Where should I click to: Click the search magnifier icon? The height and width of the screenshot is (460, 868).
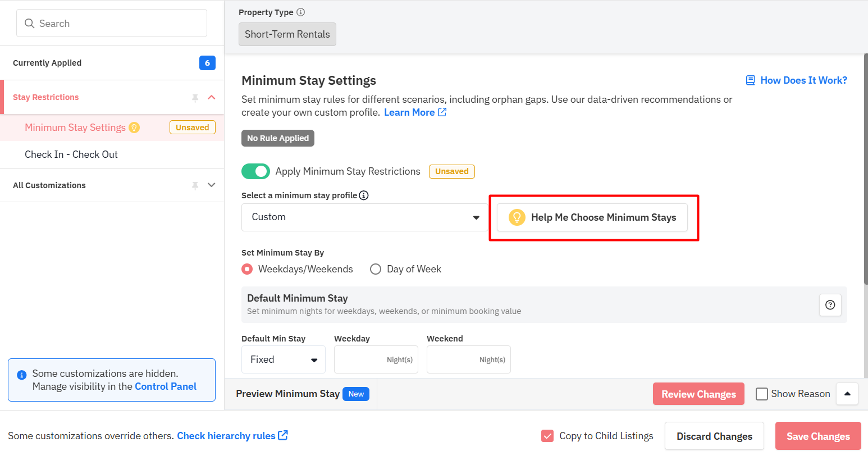pyautogui.click(x=30, y=24)
